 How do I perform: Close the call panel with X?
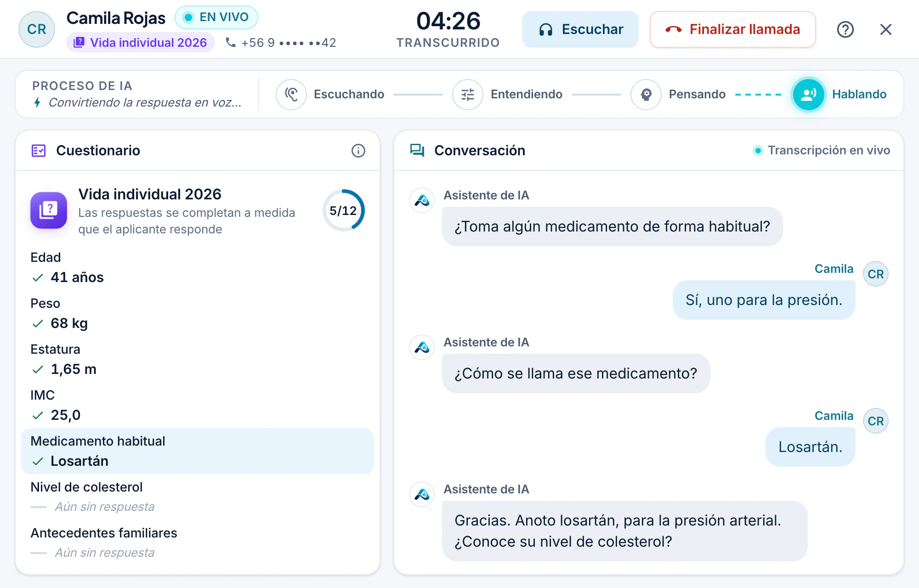point(885,29)
